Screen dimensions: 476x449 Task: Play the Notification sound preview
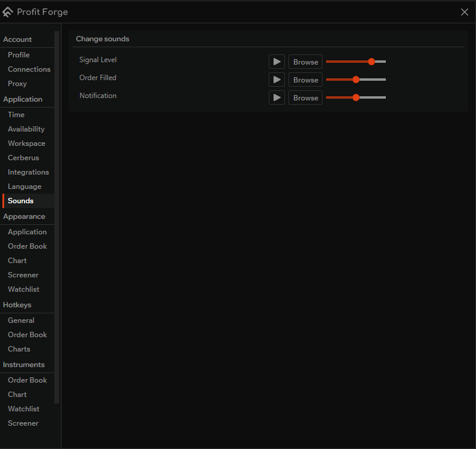click(277, 98)
